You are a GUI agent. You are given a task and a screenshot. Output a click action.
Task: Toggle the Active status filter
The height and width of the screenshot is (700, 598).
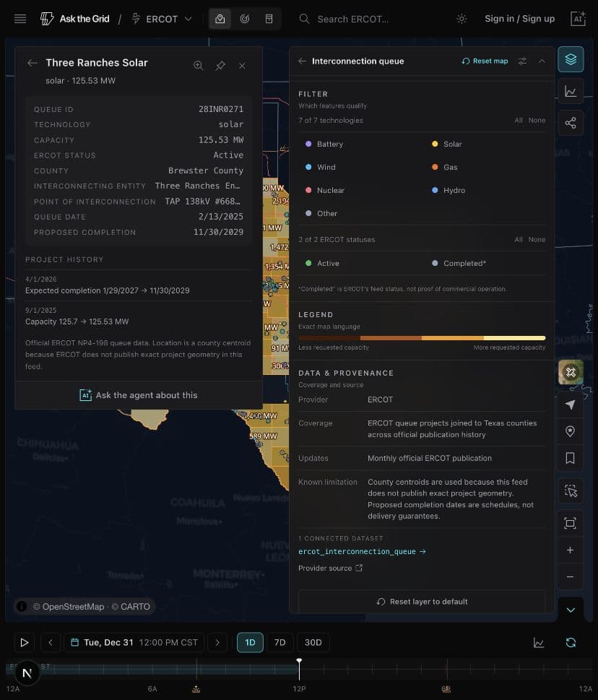coord(322,264)
